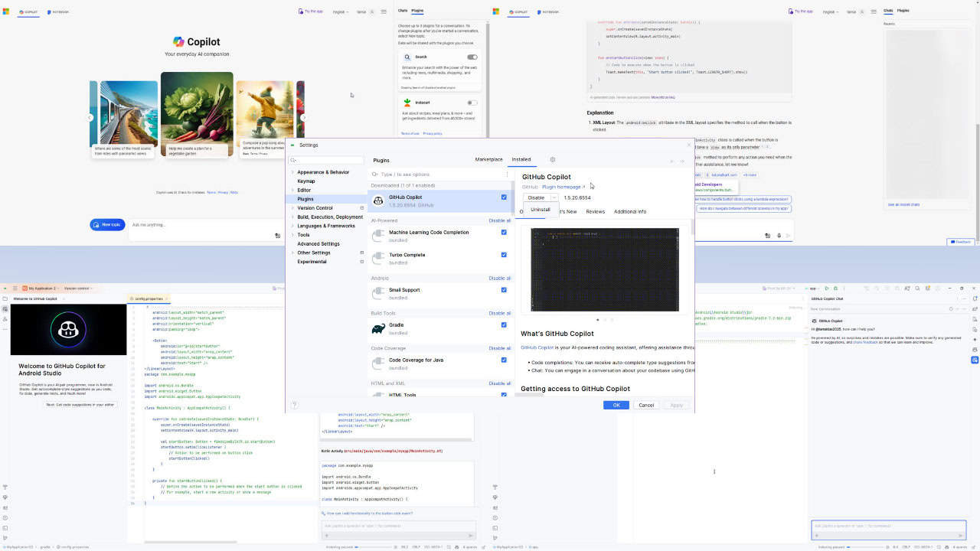Image resolution: width=980 pixels, height=551 pixels.
Task: Expand the Editor settings node
Action: coord(292,190)
